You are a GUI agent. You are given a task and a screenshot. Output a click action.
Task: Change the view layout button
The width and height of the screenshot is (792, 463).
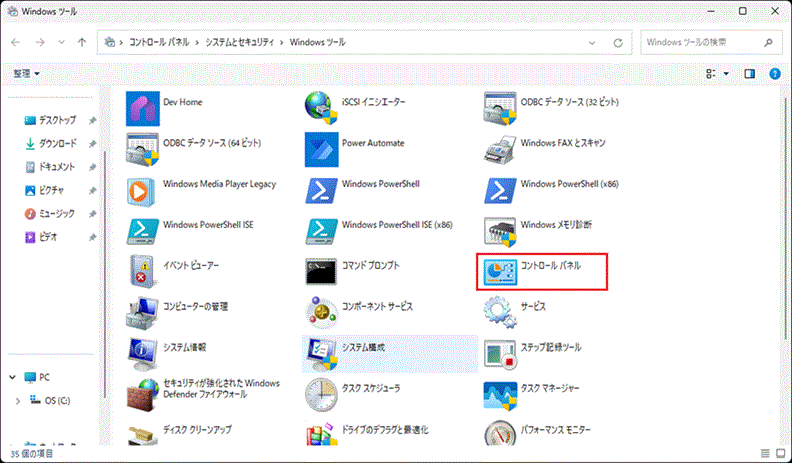pos(711,74)
